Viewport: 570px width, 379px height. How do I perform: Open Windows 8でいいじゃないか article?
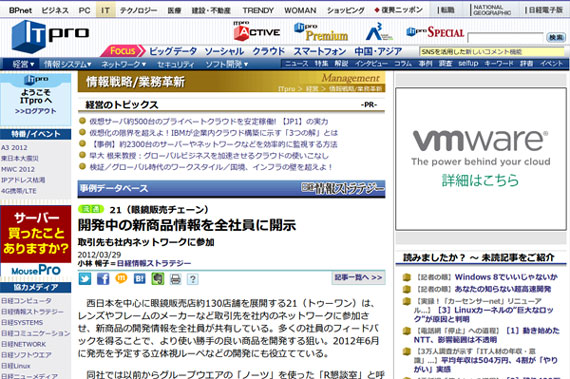506,277
